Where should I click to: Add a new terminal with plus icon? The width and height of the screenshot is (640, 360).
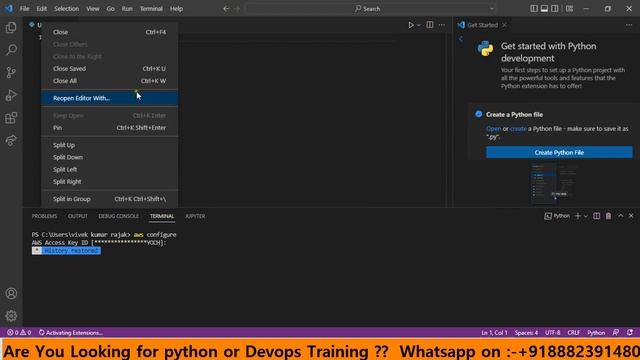coord(577,216)
